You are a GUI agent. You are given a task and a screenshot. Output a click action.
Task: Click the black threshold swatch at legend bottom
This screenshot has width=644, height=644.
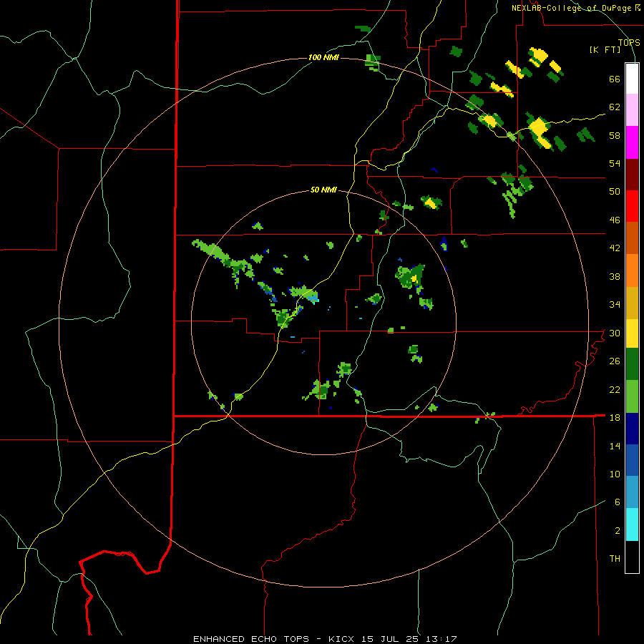632,557
